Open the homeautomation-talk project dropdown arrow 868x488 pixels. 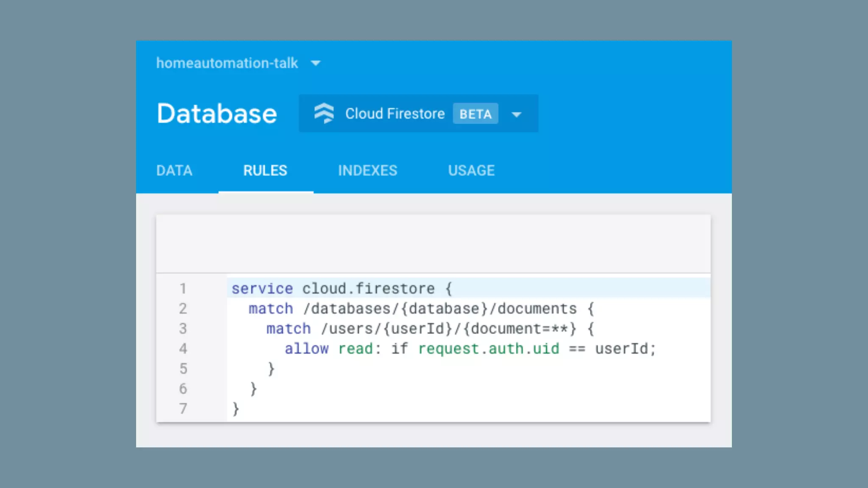(315, 64)
